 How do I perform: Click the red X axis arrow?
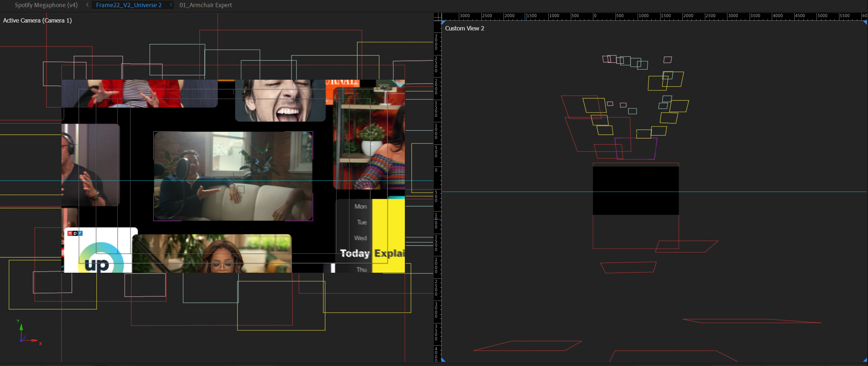coord(35,341)
